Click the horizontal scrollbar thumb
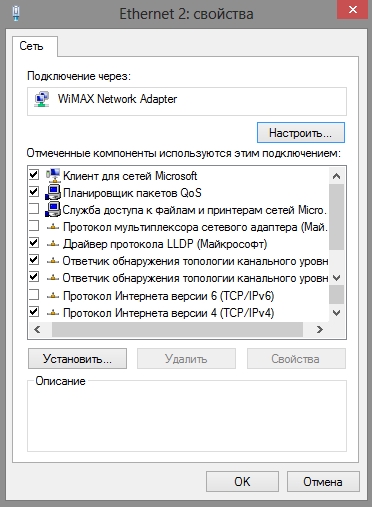Viewport: 372px width, 507px height. pos(177,329)
